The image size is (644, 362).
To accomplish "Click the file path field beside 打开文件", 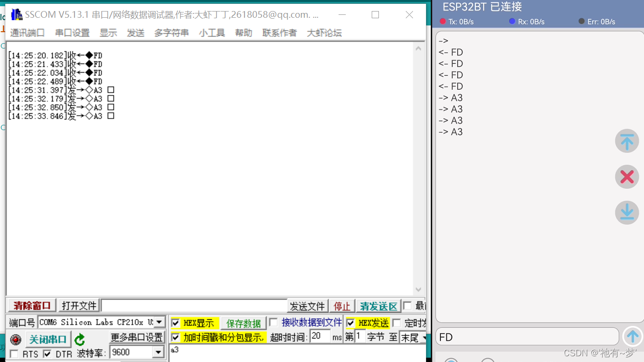I will 194,306.
